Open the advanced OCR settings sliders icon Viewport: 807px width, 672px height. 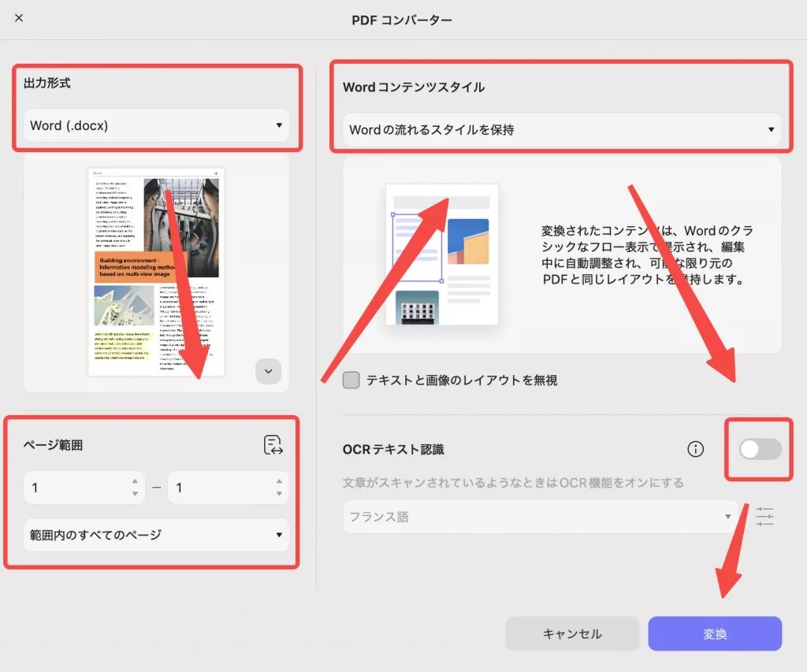pos(764,516)
